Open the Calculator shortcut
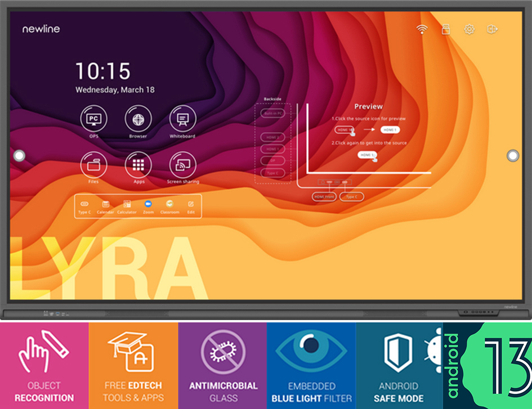The width and height of the screenshot is (532, 409). (127, 207)
